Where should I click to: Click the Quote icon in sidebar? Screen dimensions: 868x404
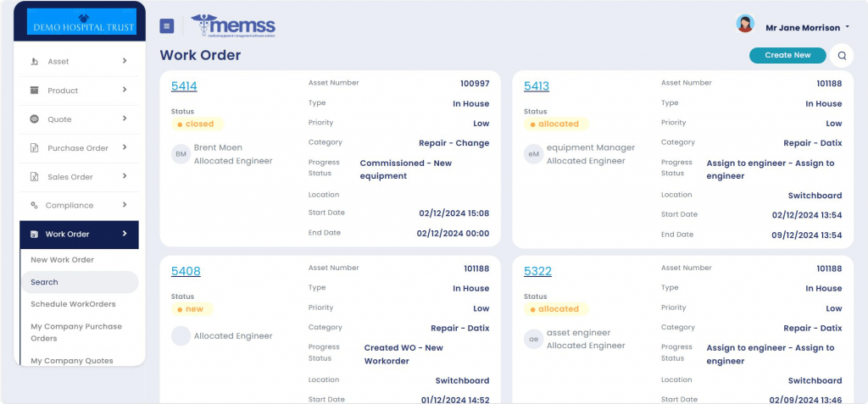pos(34,119)
